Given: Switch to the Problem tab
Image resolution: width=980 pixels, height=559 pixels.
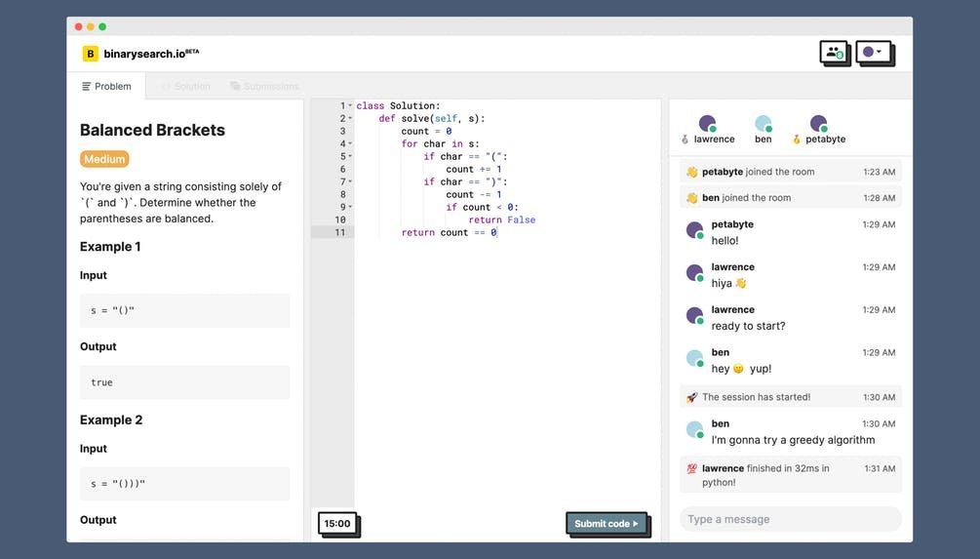Looking at the screenshot, I should click(106, 86).
